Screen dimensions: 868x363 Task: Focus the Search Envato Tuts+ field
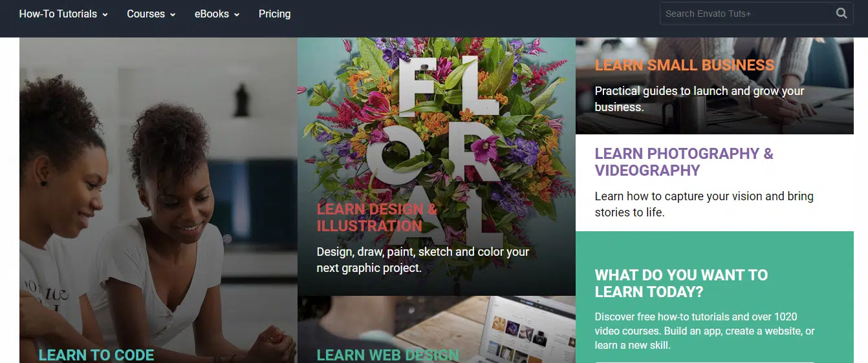tap(747, 14)
